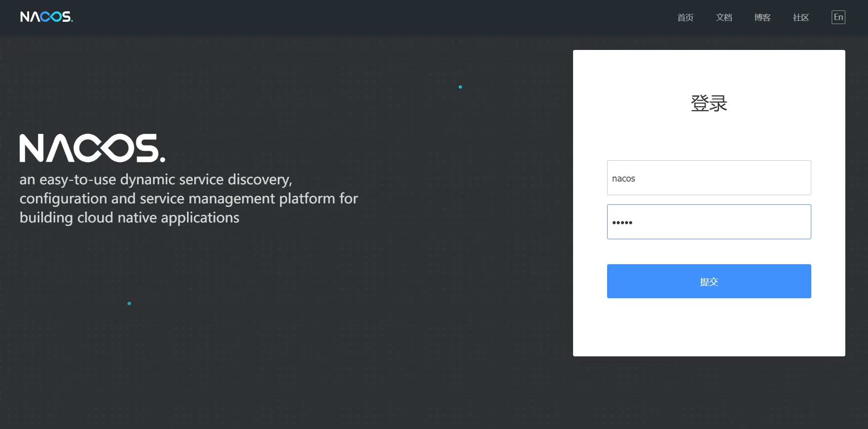Click the large NACOS logo in the banner
Image resolution: width=868 pixels, height=429 pixels.
pyautogui.click(x=93, y=148)
